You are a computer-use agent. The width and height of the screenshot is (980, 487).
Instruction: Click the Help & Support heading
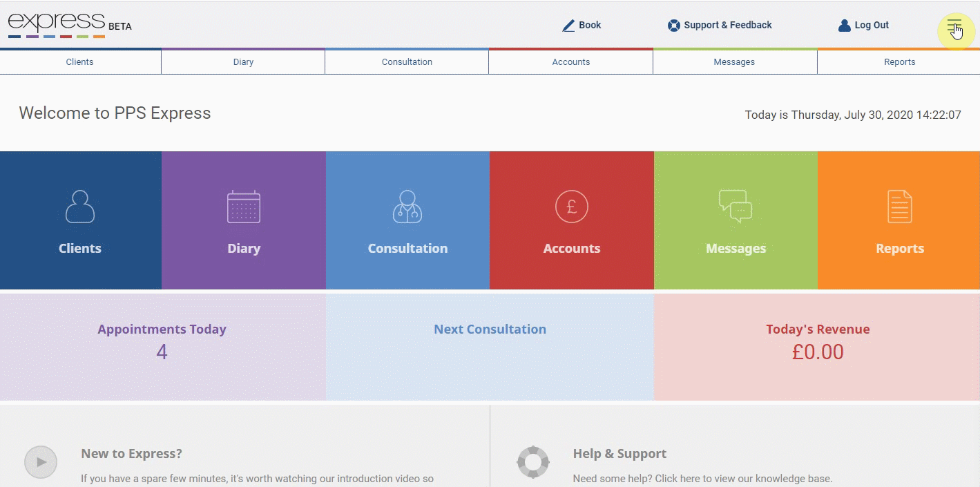tap(619, 454)
